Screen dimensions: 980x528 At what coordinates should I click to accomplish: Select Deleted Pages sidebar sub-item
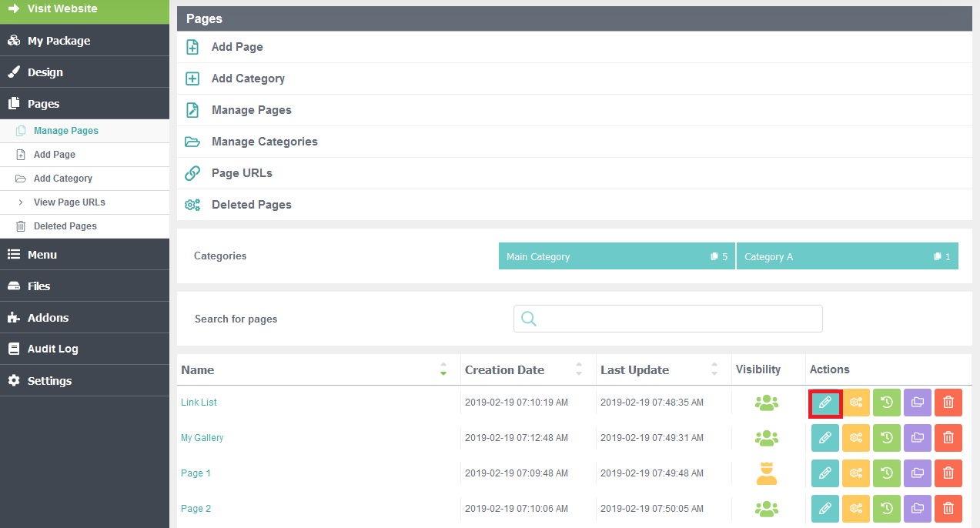(85, 226)
